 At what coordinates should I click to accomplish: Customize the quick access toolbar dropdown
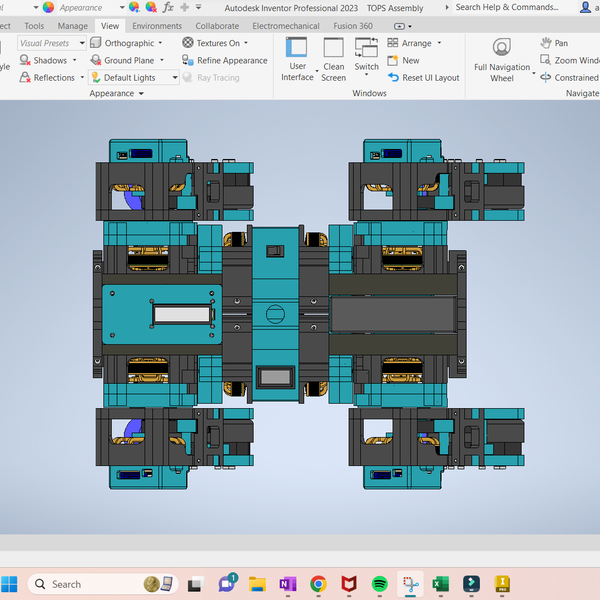point(198,7)
